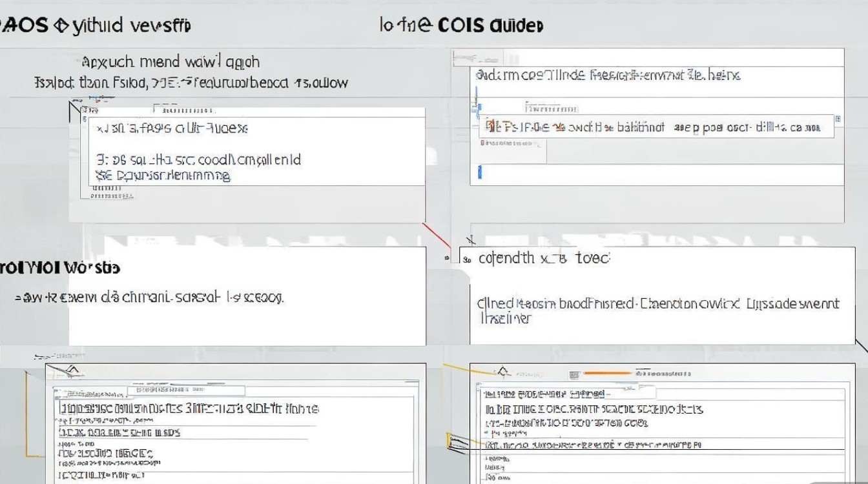Click the orange icon in the highlighted text row
Screen dimensions: 868x484
pyautogui.click(x=490, y=126)
